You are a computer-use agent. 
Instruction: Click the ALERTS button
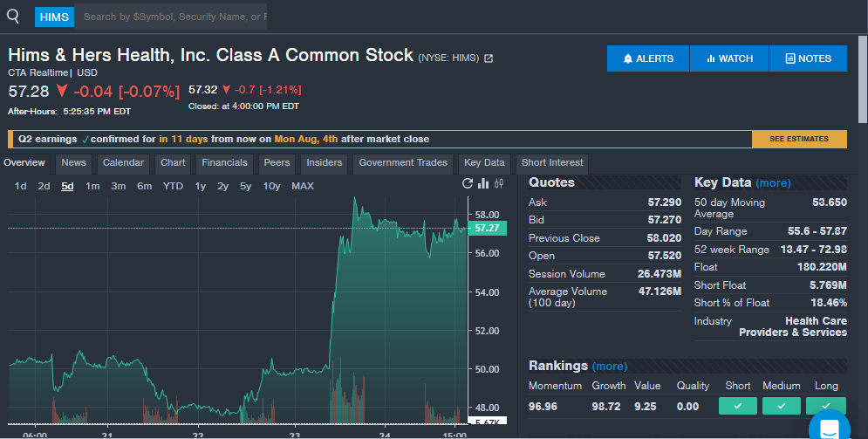[x=647, y=58]
